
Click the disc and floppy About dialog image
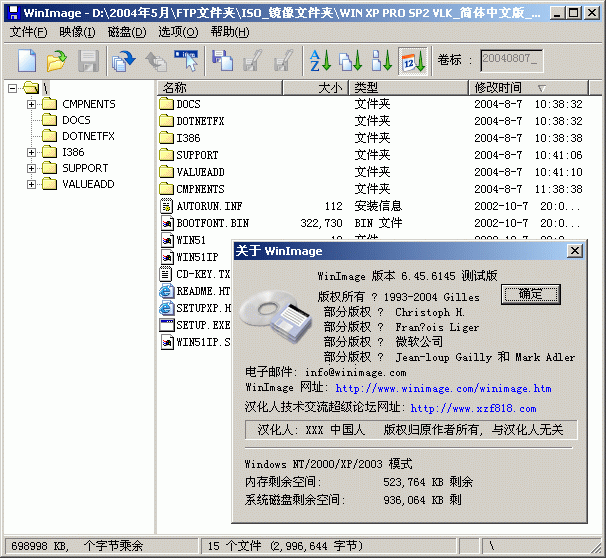click(275, 316)
